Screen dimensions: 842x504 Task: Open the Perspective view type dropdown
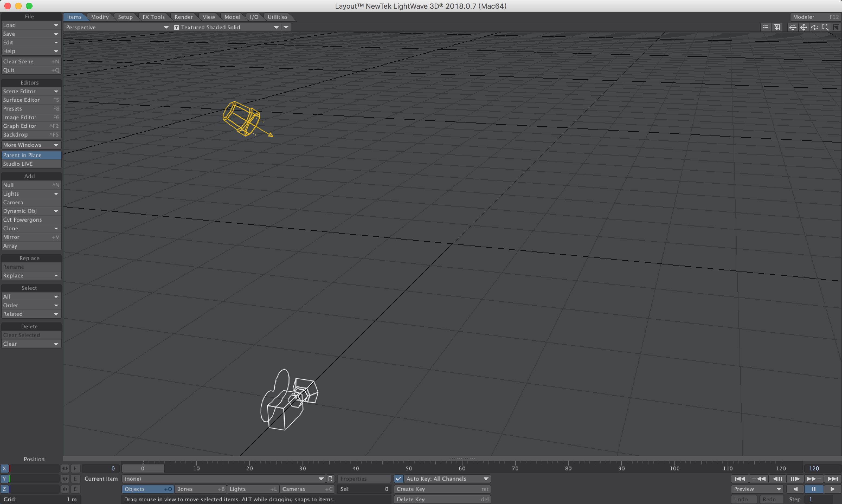pyautogui.click(x=117, y=28)
